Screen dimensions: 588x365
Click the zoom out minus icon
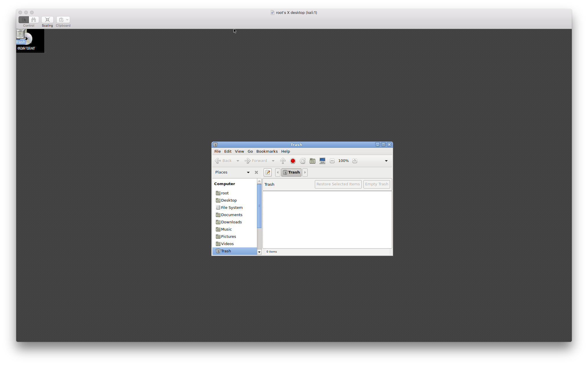click(x=332, y=161)
